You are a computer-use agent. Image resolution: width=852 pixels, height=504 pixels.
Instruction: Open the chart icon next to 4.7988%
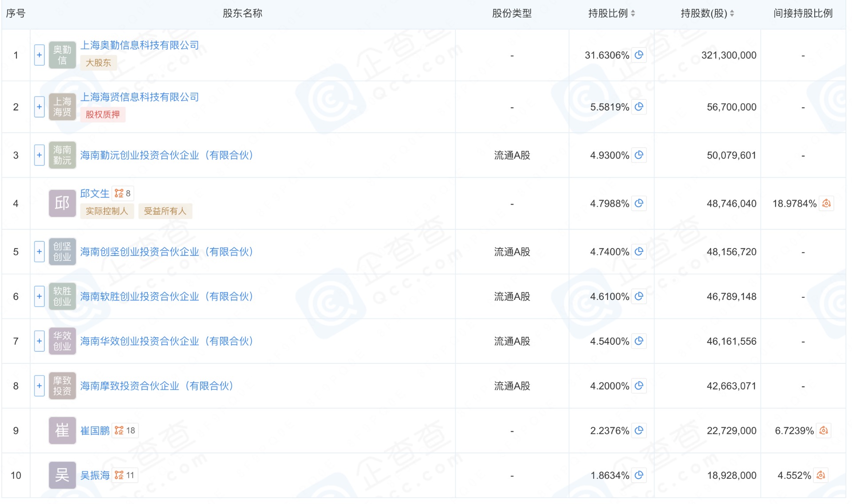pyautogui.click(x=639, y=204)
